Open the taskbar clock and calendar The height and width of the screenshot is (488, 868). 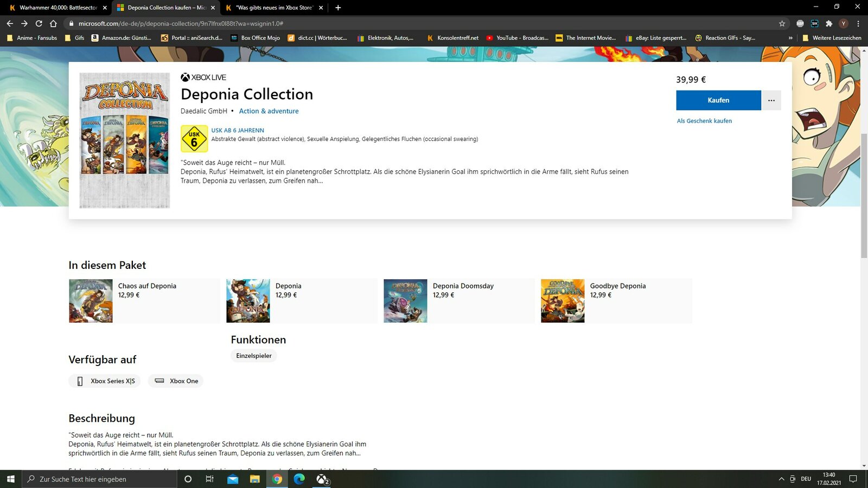[x=829, y=479]
